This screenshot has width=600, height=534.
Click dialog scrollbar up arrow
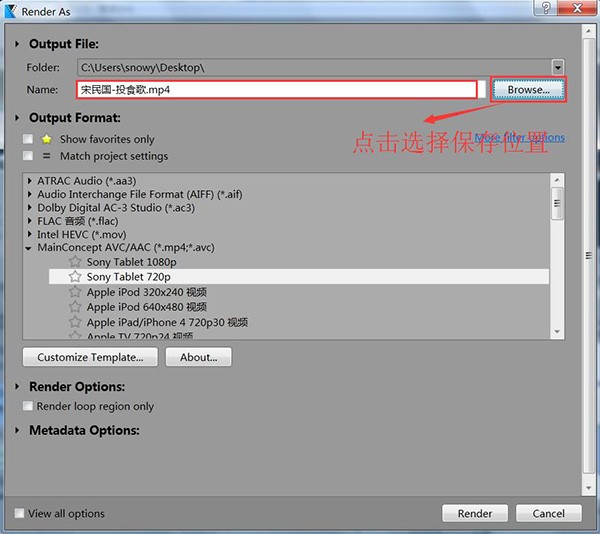coord(589,31)
